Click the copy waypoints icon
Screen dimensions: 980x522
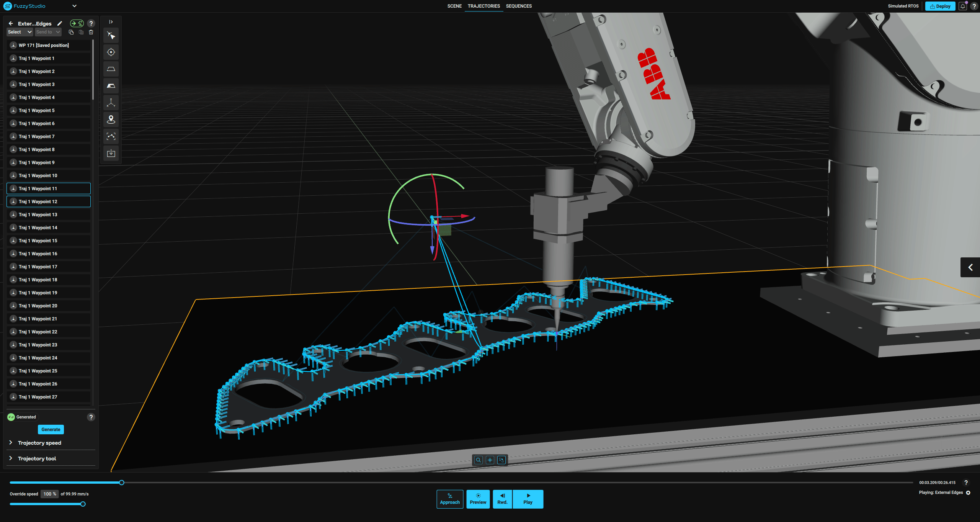click(71, 32)
